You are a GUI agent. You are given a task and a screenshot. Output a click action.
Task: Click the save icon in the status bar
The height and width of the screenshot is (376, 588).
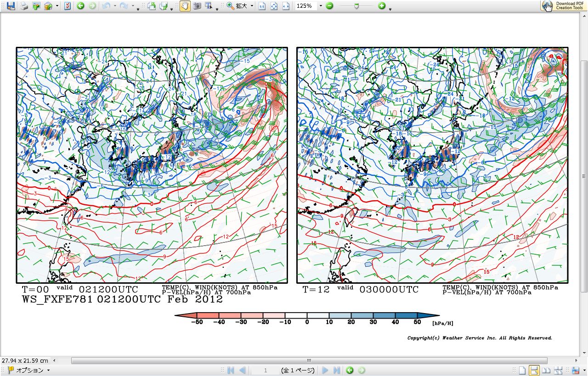tap(576, 370)
